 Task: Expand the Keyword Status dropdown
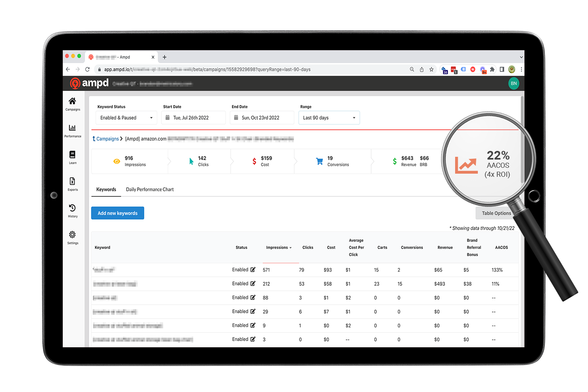[x=126, y=118]
